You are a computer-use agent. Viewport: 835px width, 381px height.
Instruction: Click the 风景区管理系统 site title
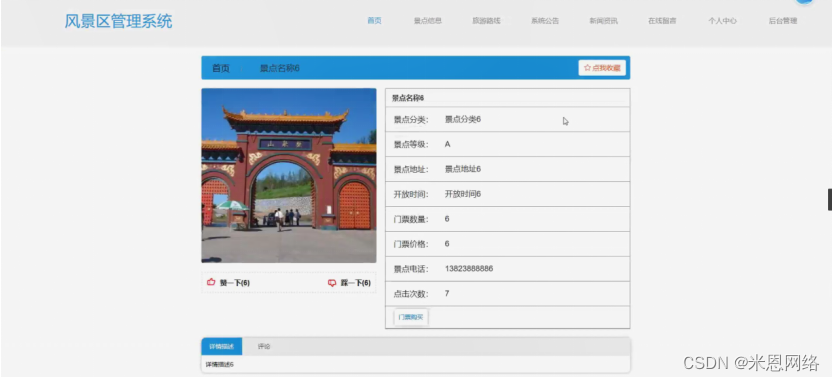click(x=118, y=21)
